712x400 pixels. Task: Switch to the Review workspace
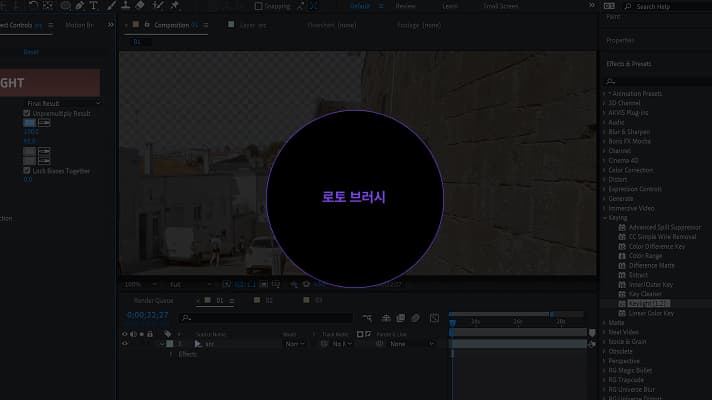click(x=405, y=6)
